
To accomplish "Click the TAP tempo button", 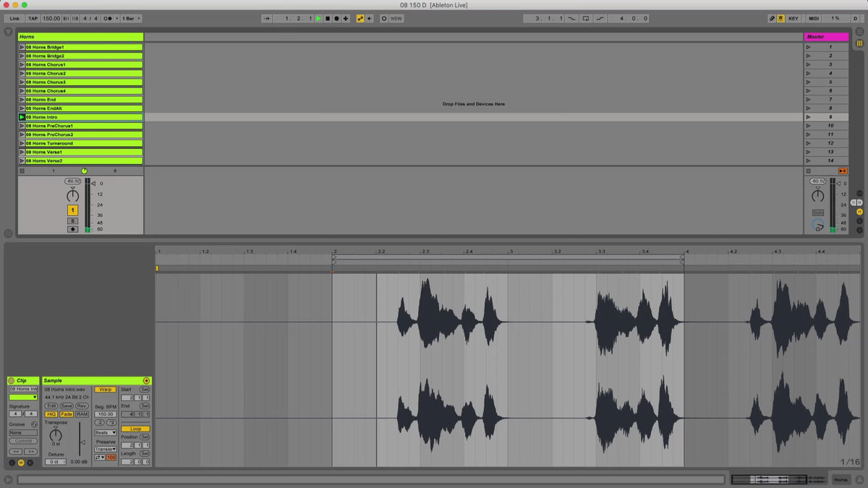I will coord(33,18).
